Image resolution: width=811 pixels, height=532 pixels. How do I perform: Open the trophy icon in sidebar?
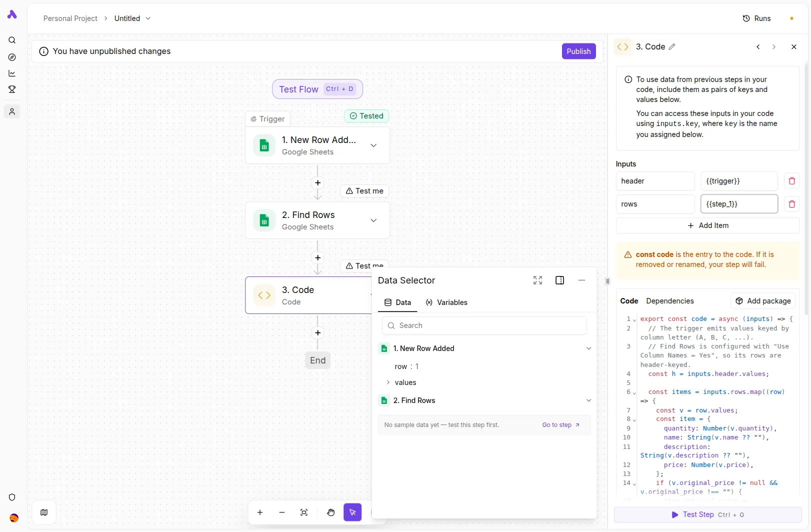pos(12,89)
